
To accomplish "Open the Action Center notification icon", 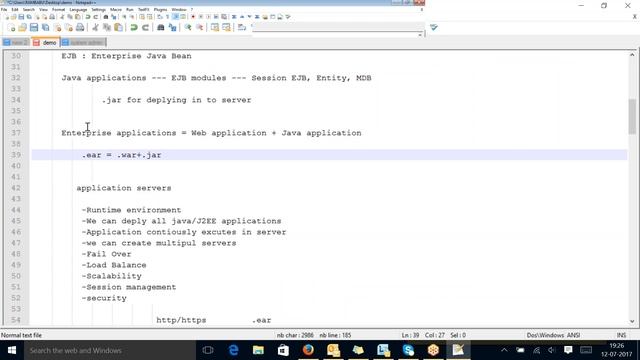I will (x=568, y=350).
